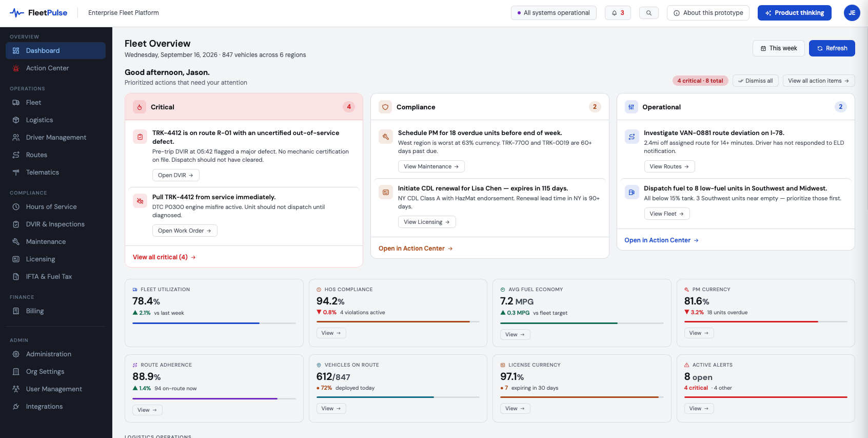Click the search magnifier icon in header
This screenshot has width=868, height=438.
pyautogui.click(x=649, y=13)
